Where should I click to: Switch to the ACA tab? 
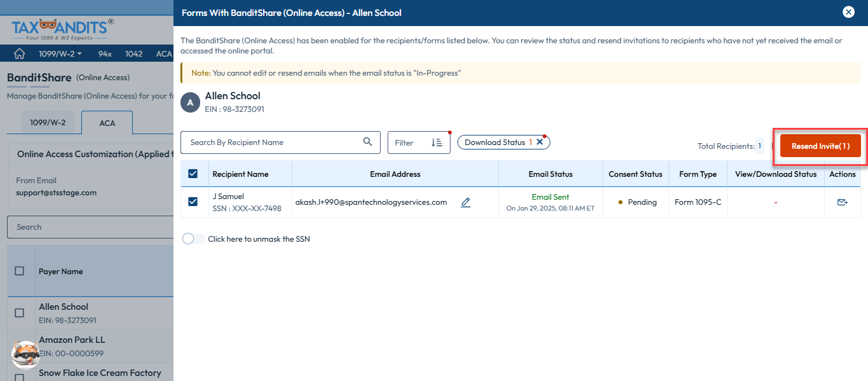[107, 123]
